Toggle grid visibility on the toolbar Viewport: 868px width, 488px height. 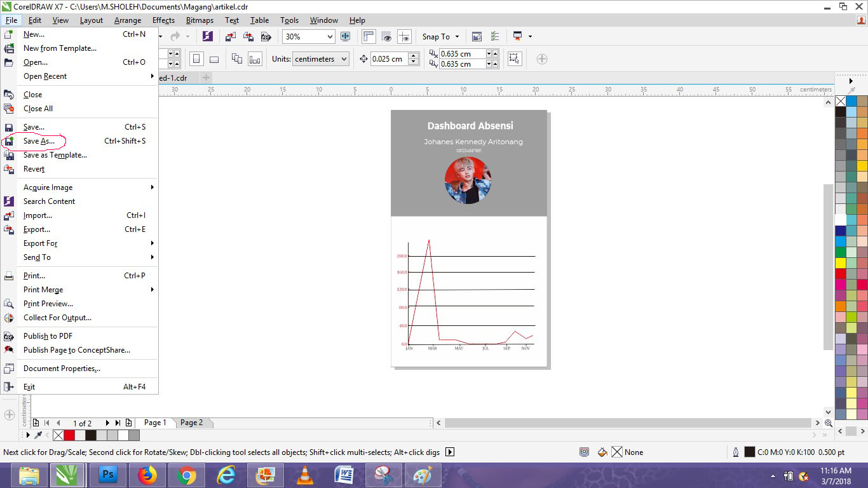tap(386, 36)
